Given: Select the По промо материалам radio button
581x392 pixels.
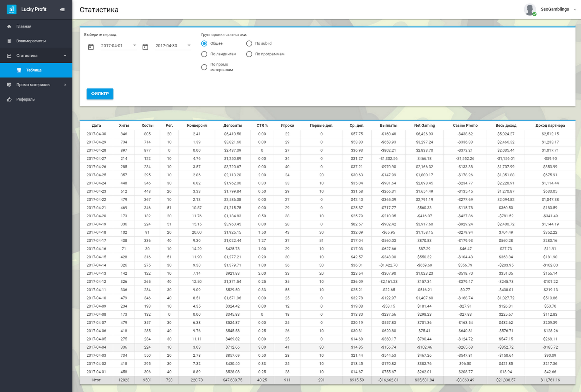Looking at the screenshot, I should 204,67.
